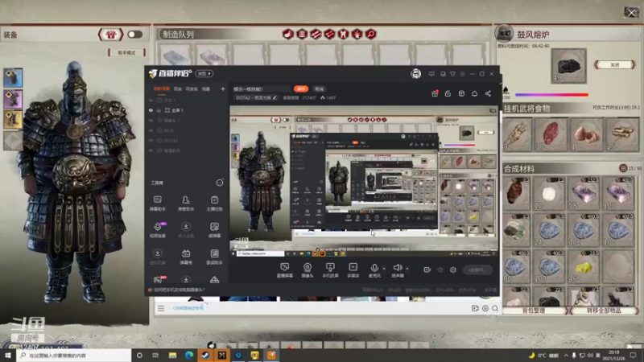Click the Windows search box

tap(74, 355)
